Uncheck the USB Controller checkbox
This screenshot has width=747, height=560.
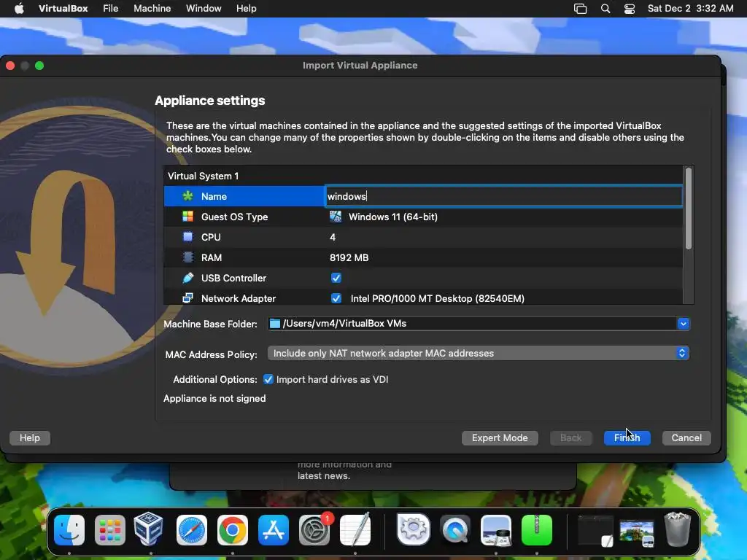pyautogui.click(x=336, y=278)
